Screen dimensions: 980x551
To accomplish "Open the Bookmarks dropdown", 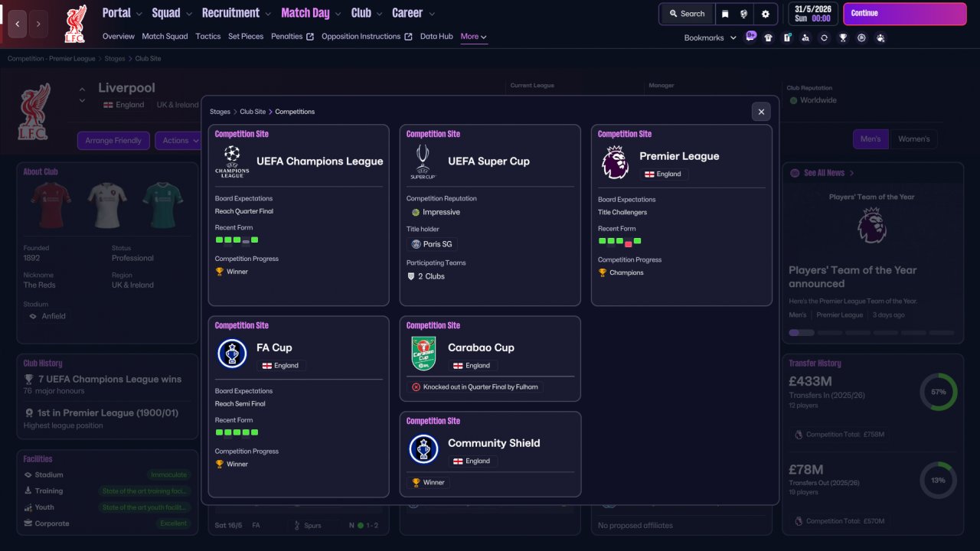I will 710,37.
